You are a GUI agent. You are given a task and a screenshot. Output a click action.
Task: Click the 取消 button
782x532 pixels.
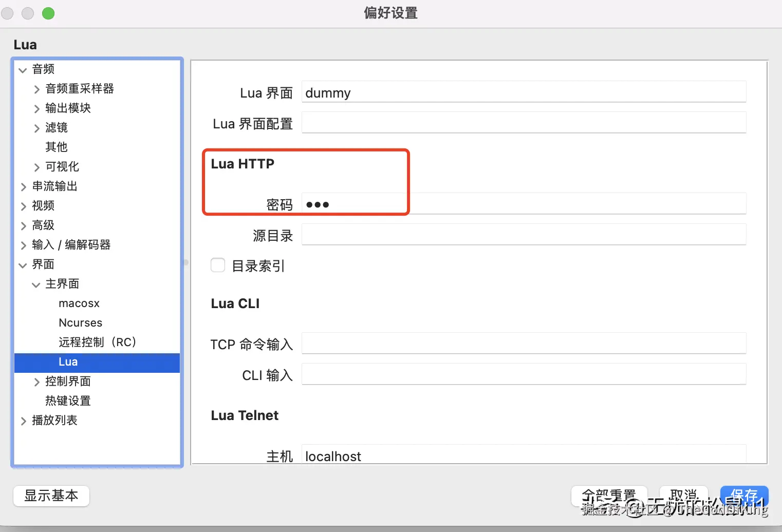[683, 495]
